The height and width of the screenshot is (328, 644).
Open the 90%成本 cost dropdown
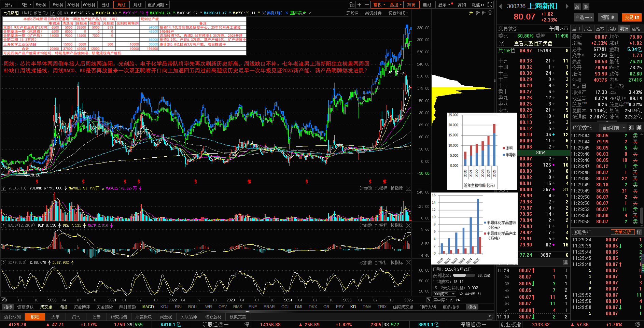point(445,294)
